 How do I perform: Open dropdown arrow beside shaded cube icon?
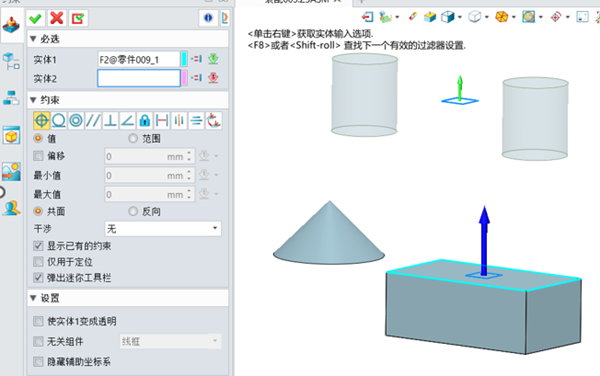(460, 17)
